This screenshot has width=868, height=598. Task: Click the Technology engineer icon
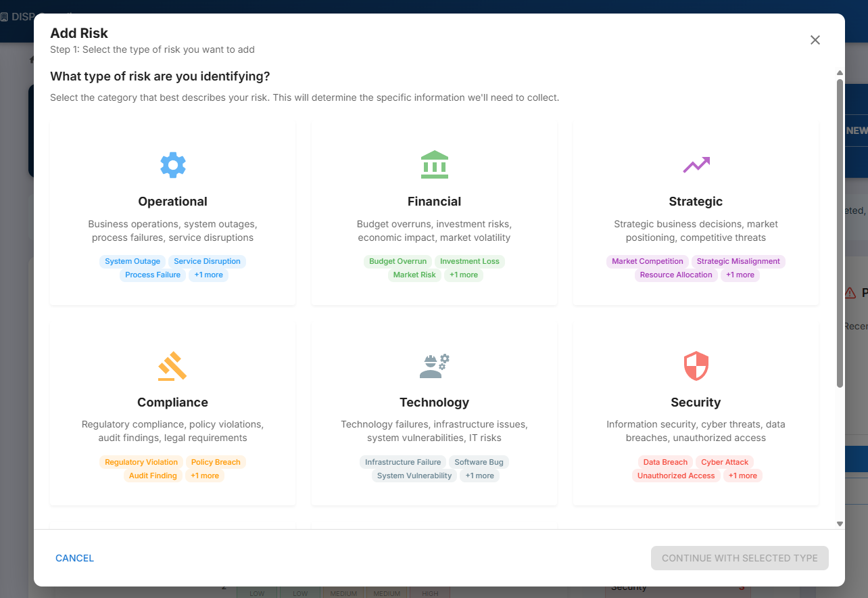click(x=434, y=366)
